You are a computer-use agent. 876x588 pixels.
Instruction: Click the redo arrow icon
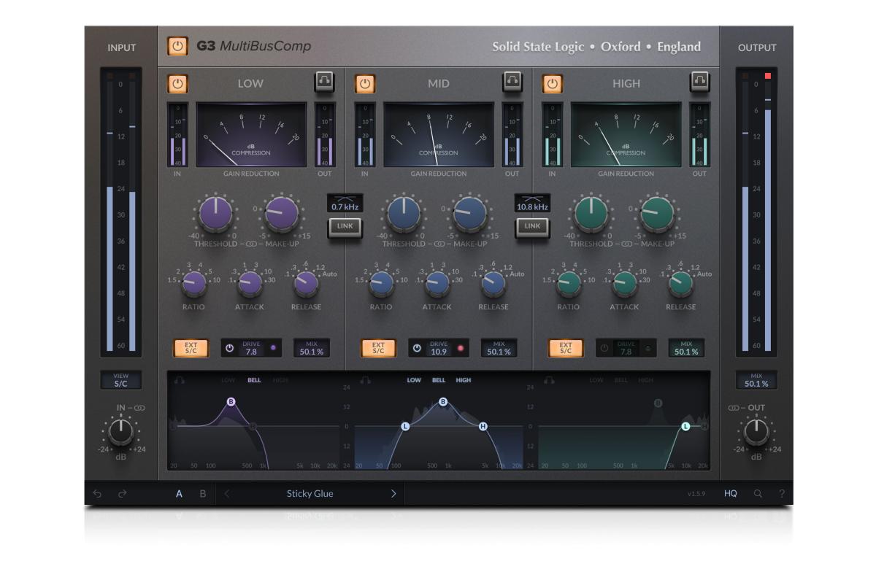123,494
